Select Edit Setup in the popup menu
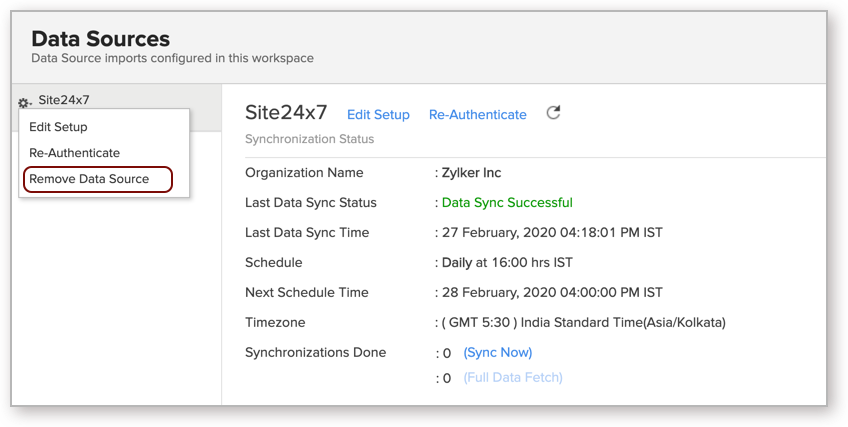Viewport: 848px width, 427px height. 58,127
